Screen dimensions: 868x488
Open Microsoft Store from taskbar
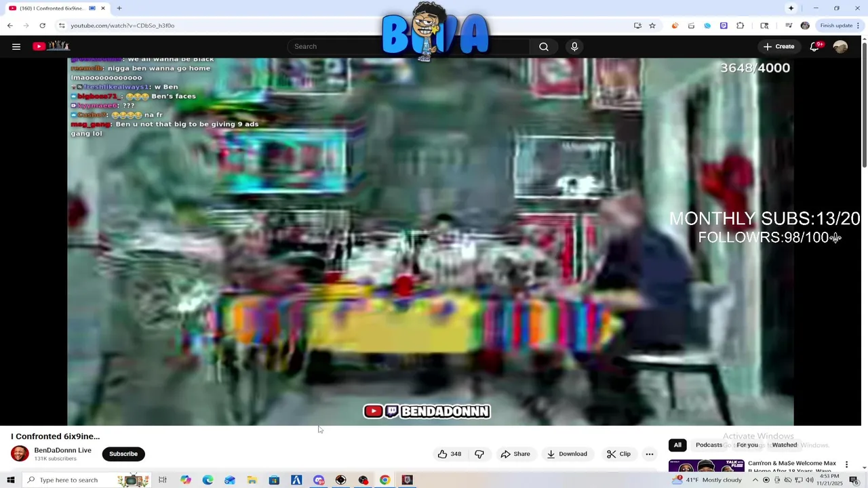(274, 480)
